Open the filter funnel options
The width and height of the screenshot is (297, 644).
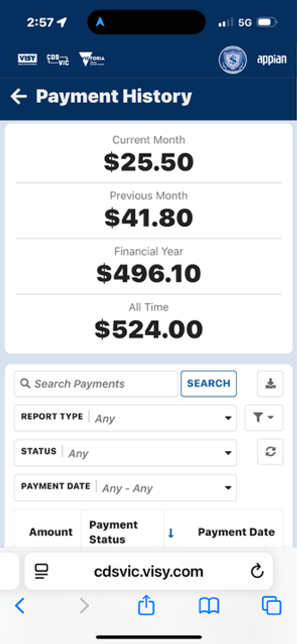tap(264, 418)
